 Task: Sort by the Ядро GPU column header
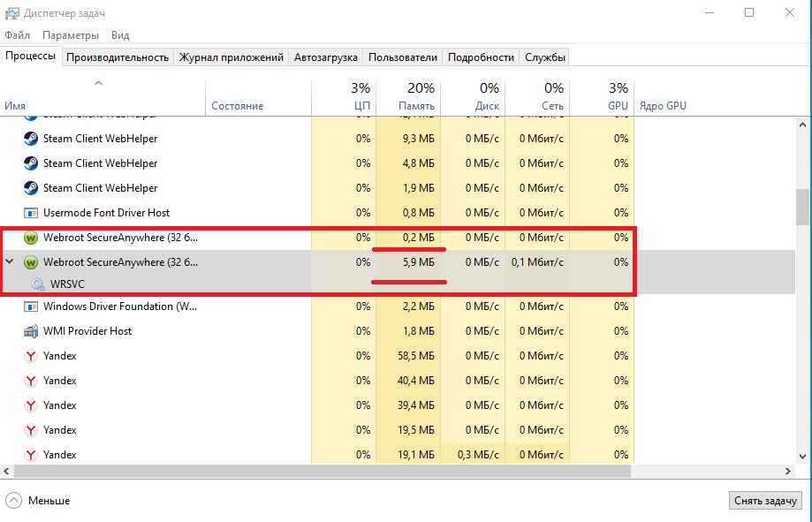click(663, 106)
